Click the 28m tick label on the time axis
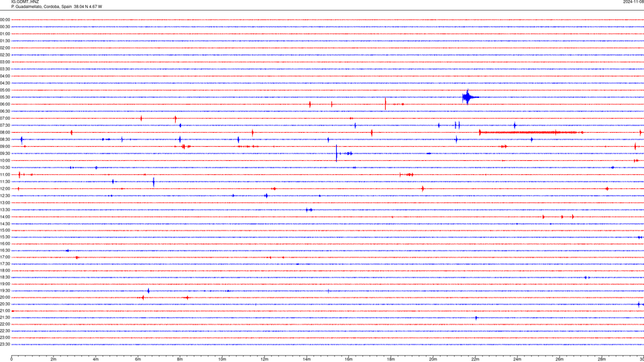Screen dimensions: 644x362 pos(602,359)
